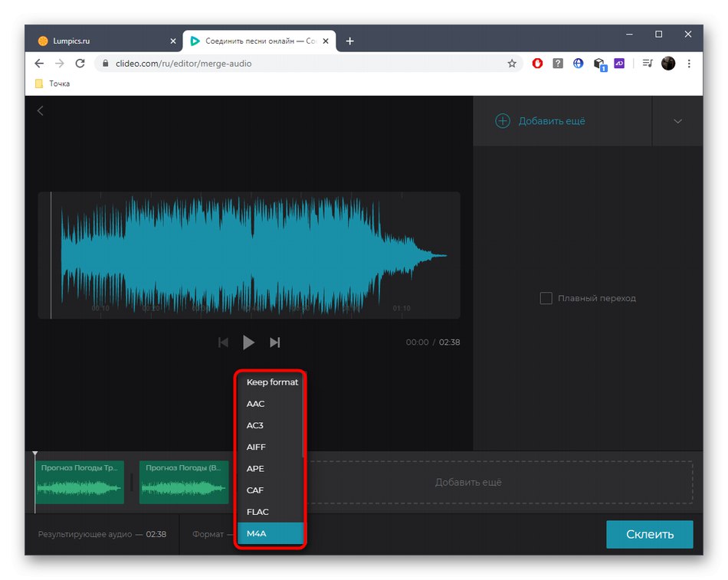Expand the chevron beside Добавить ещё

pos(678,121)
